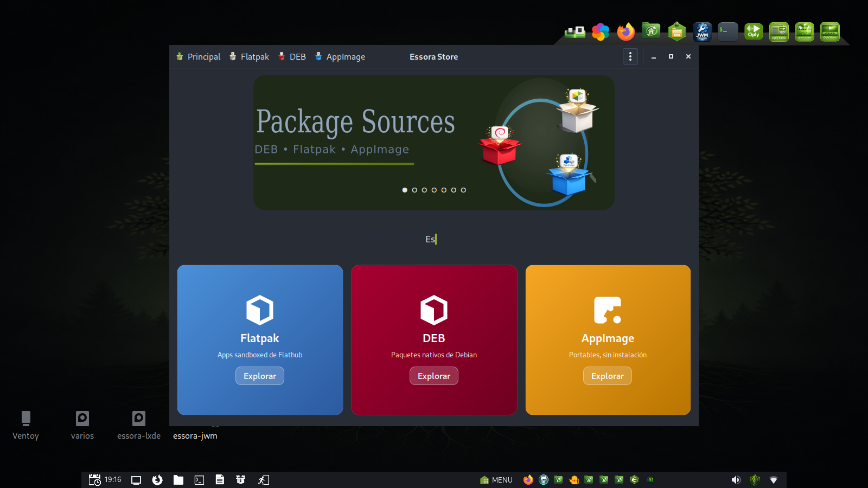Open the three-dot options menu
The height and width of the screenshot is (488, 868).
pos(630,56)
